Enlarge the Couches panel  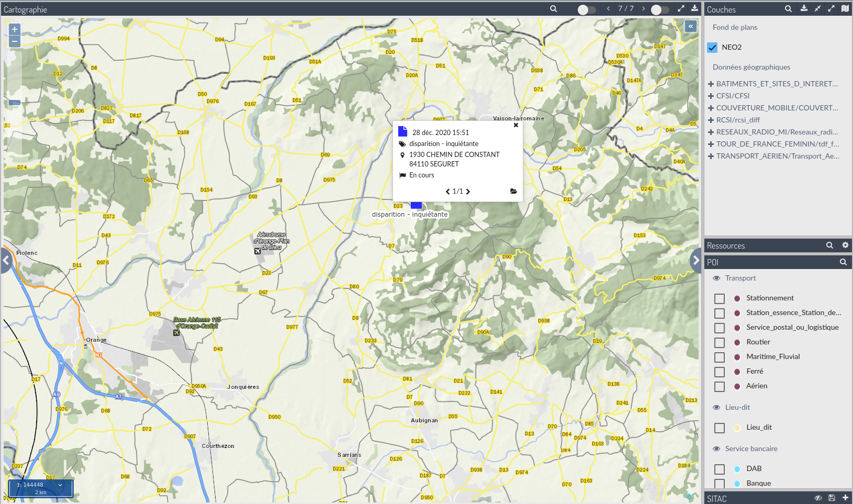point(831,9)
